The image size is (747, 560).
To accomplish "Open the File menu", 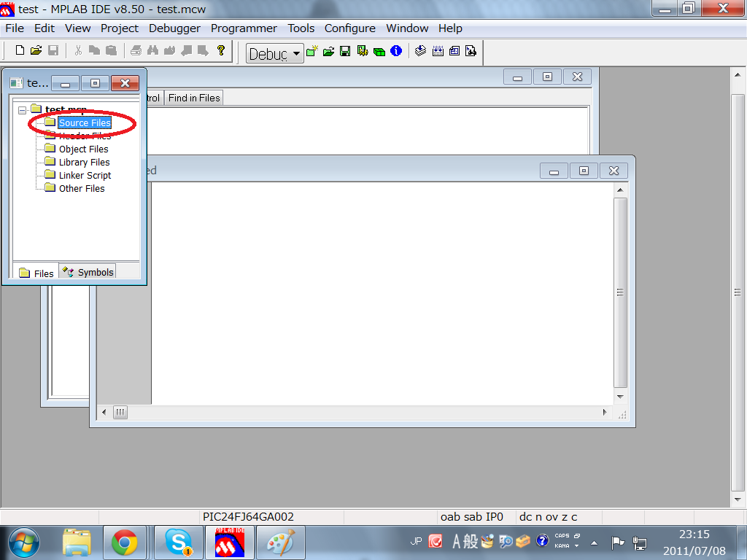I will tap(15, 28).
